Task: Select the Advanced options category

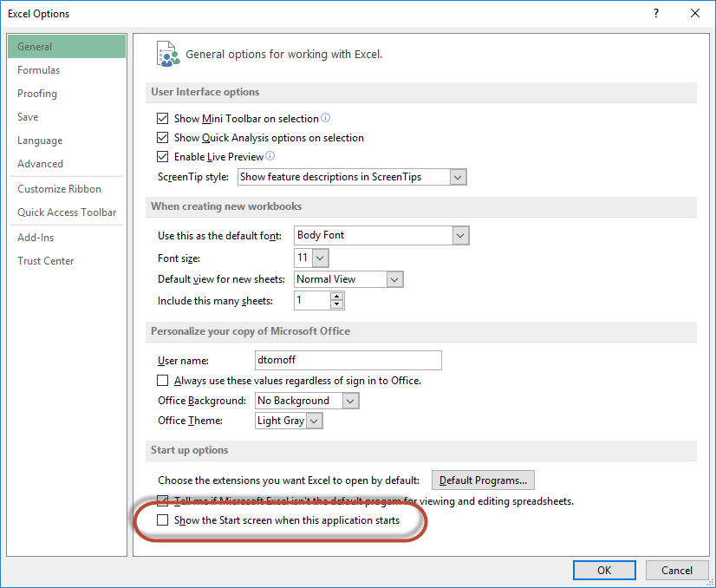Action: point(40,163)
